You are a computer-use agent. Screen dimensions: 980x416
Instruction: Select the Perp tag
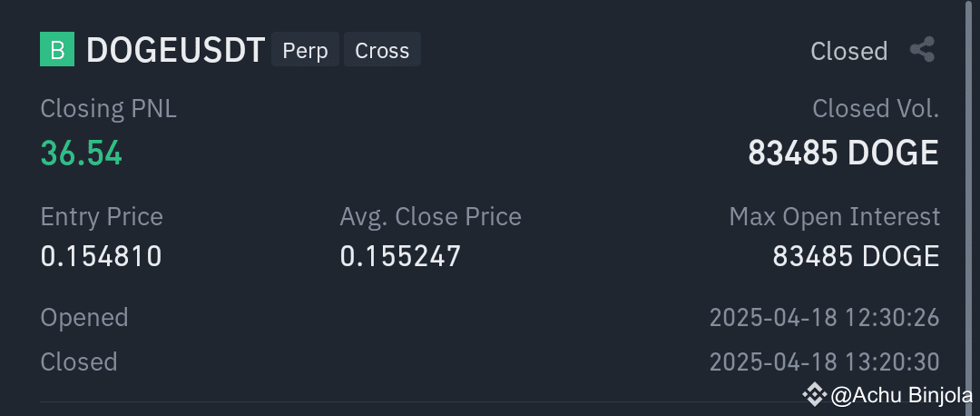305,49
